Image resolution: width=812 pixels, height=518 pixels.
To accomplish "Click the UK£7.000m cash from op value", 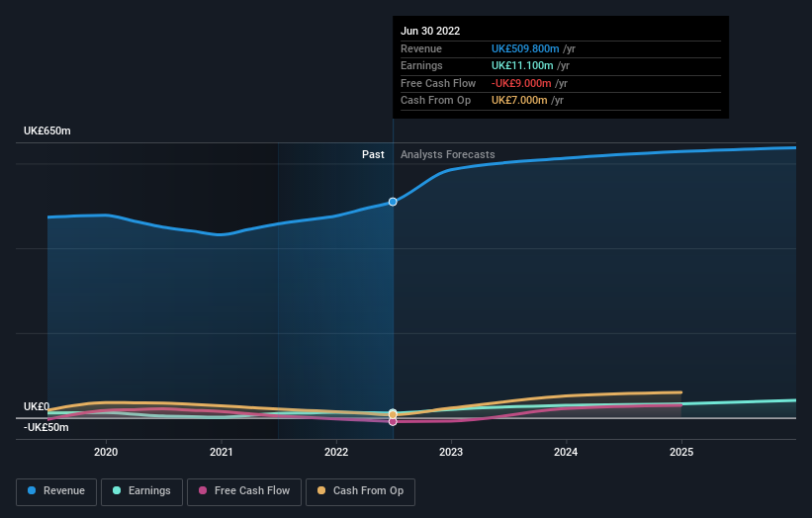I will [519, 101].
